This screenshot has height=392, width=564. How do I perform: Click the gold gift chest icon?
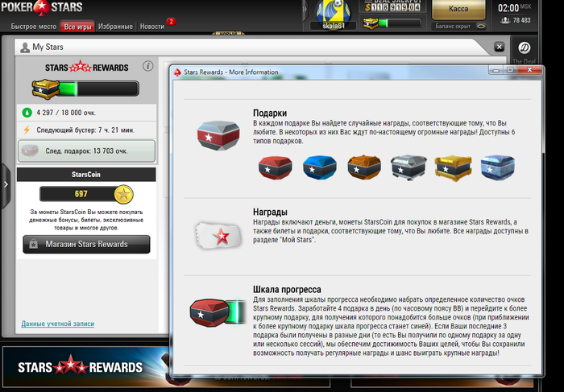(x=453, y=167)
